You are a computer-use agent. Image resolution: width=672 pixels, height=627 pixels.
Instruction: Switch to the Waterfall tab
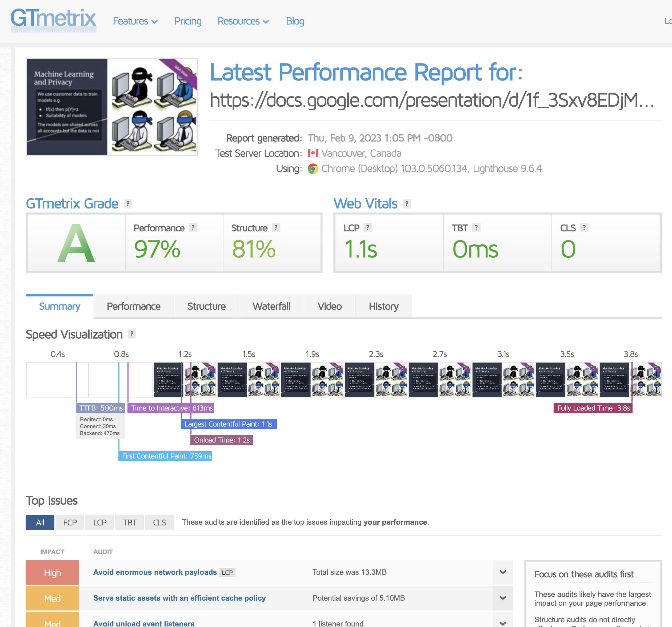click(x=271, y=306)
